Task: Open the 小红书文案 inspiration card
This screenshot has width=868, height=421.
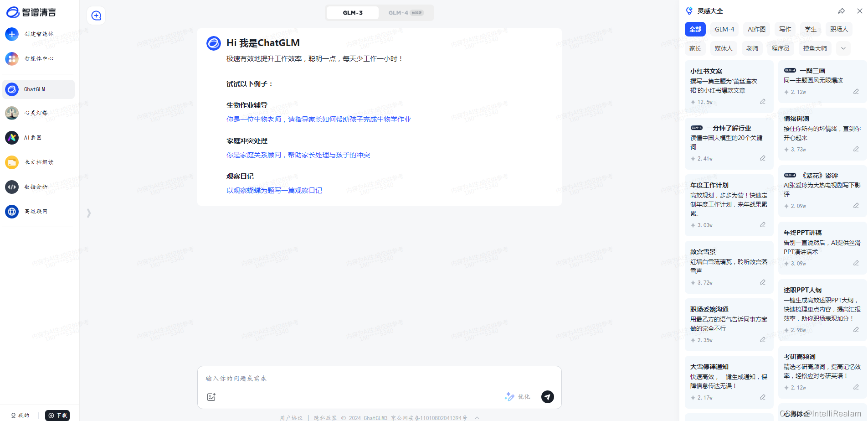Action: (729, 87)
